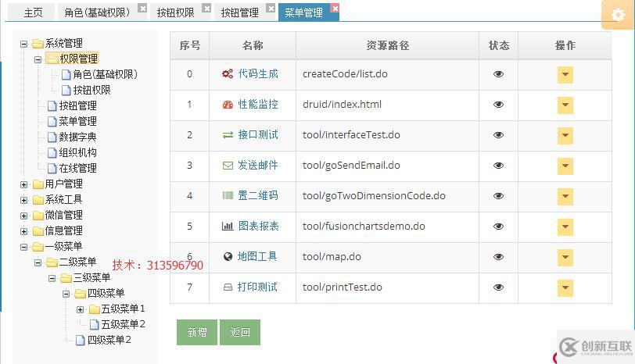Switch to the 按钮权限 tab

(176, 12)
